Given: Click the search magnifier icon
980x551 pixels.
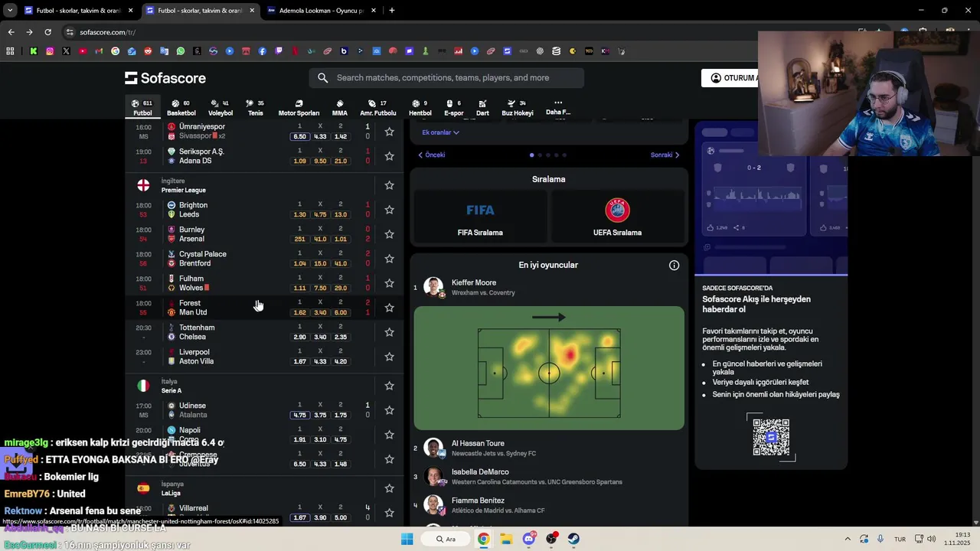Looking at the screenshot, I should tap(323, 78).
